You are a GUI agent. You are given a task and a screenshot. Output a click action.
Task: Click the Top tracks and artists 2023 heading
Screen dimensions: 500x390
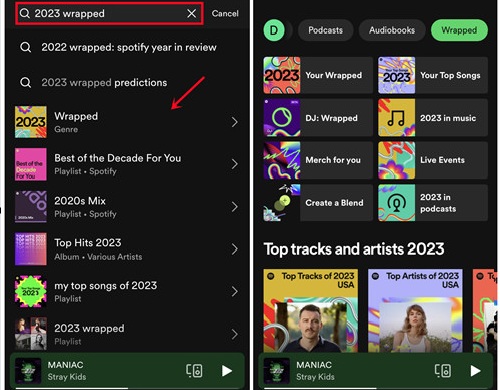[354, 249]
